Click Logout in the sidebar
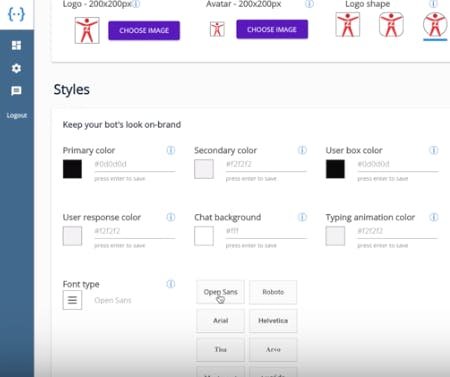This screenshot has width=450, height=377. 17,115
